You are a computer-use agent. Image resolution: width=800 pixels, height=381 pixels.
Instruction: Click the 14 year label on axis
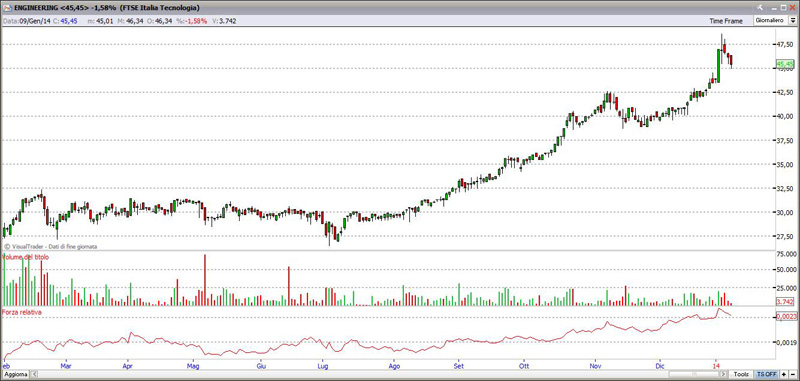716,366
